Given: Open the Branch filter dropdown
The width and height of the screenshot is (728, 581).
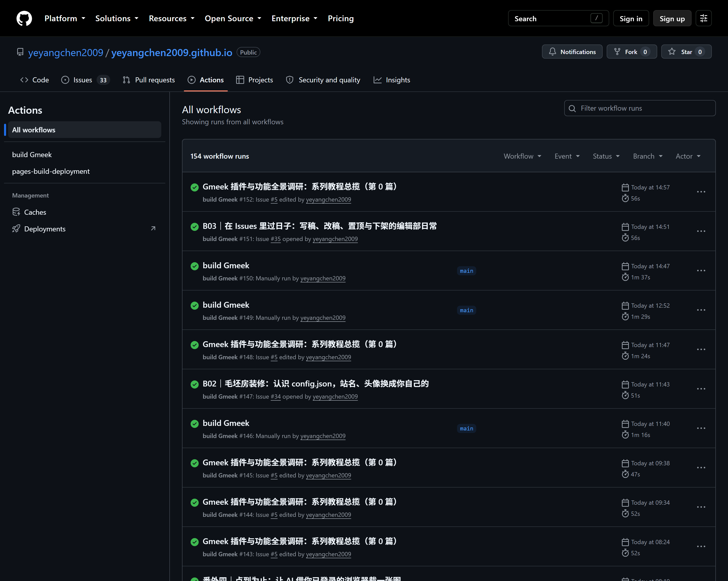Looking at the screenshot, I should (x=648, y=156).
